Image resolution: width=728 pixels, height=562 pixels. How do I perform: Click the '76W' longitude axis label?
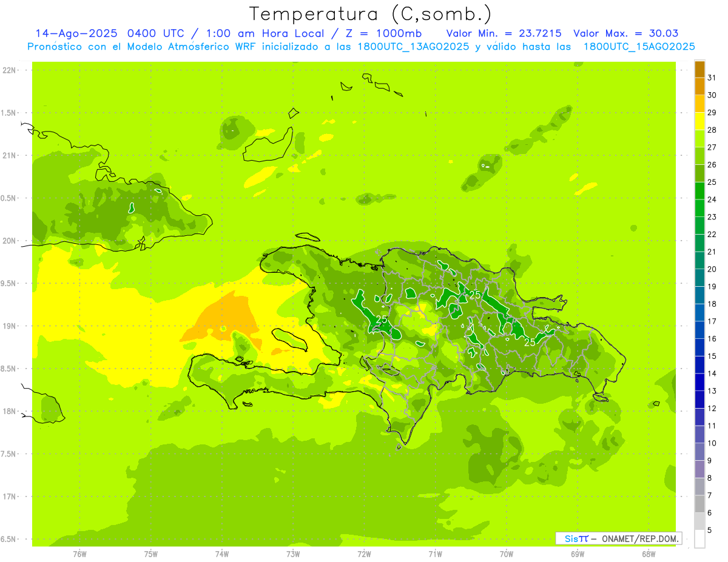pyautogui.click(x=79, y=554)
